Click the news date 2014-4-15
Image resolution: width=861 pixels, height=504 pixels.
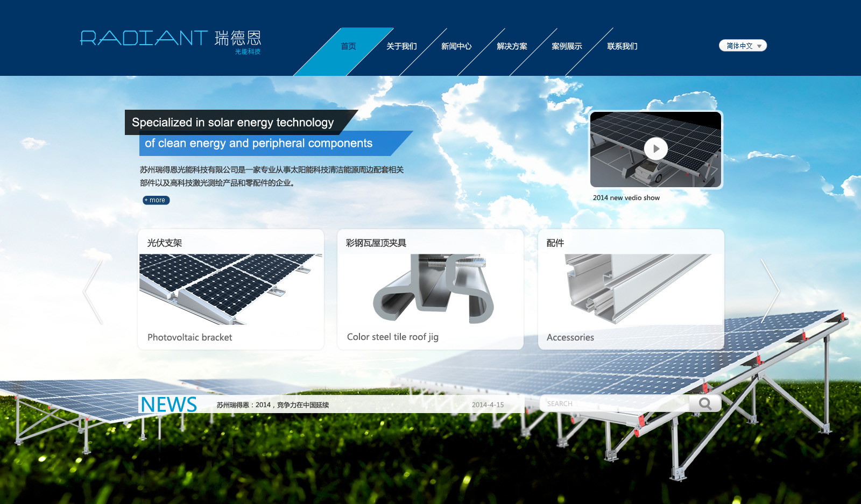tap(488, 405)
